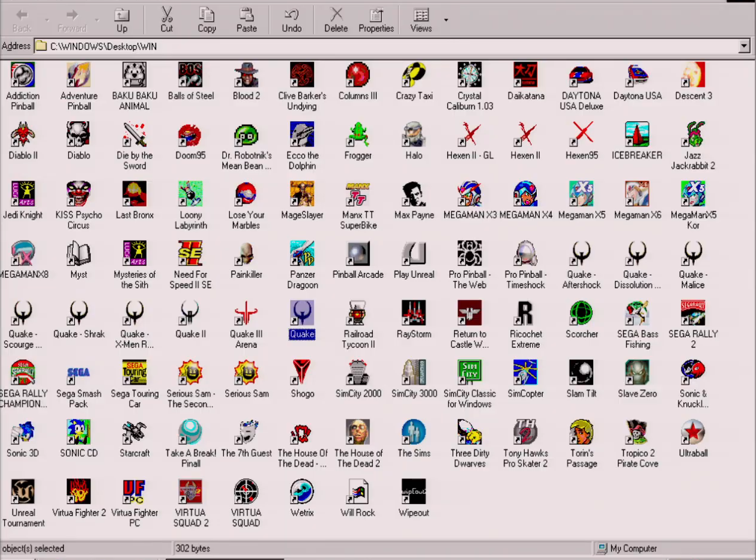Select the Slave Zero icon
The height and width of the screenshot is (560, 756).
pos(637,372)
